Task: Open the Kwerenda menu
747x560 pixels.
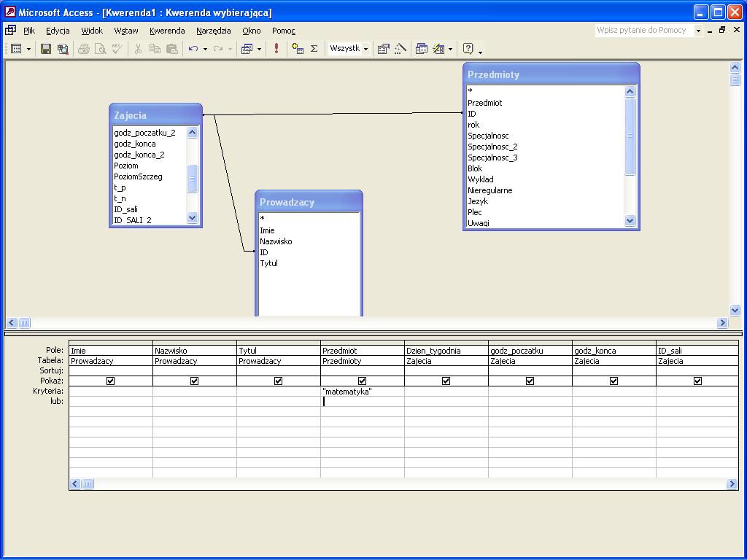Action: [167, 31]
